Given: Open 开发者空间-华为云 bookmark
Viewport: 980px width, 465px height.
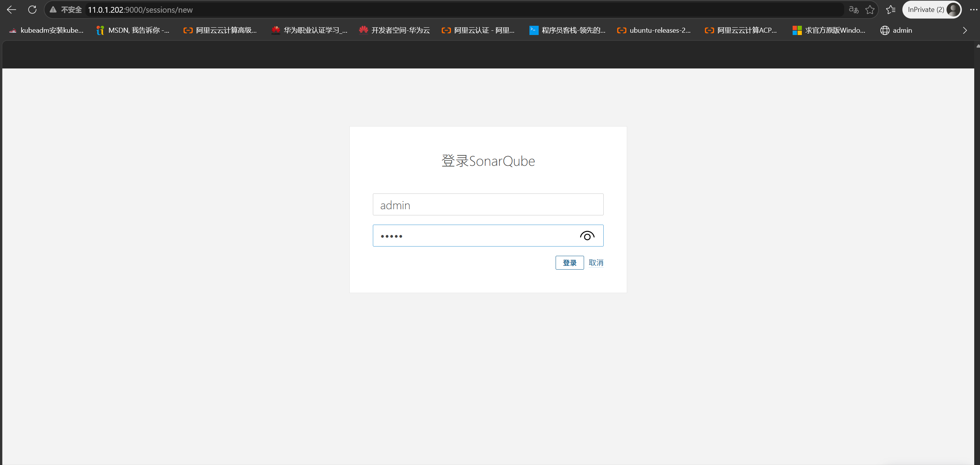Looking at the screenshot, I should (394, 30).
